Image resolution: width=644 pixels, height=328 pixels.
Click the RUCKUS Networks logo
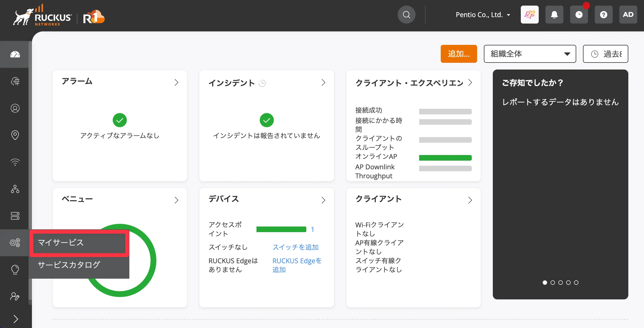(42, 15)
